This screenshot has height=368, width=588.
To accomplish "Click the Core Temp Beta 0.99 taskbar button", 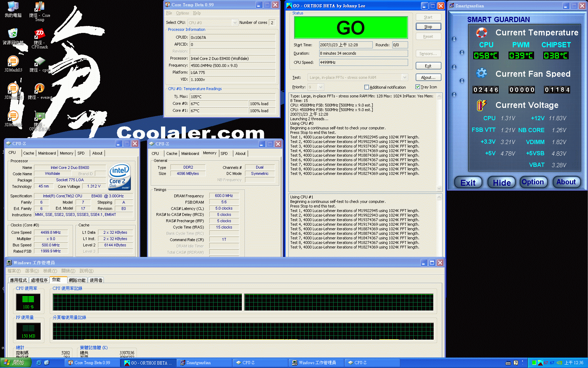I will tap(92, 363).
